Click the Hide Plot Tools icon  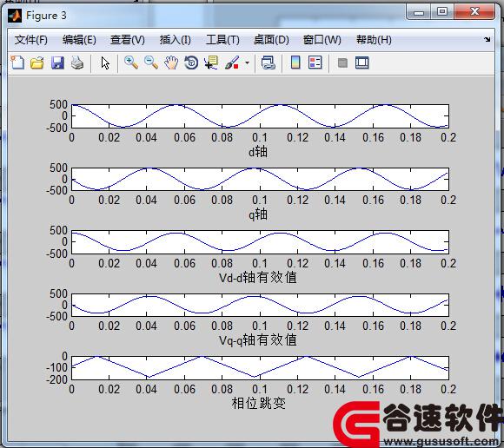pos(342,63)
